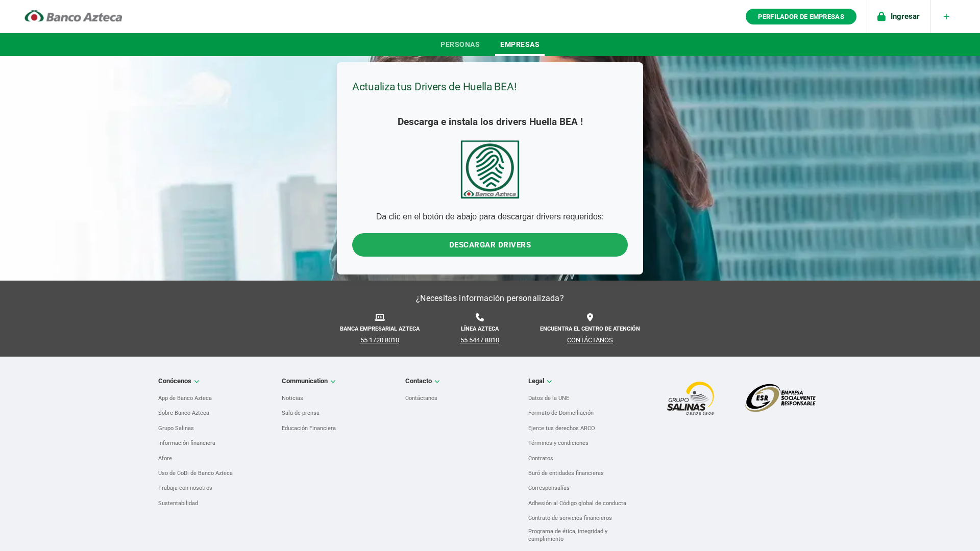The width and height of the screenshot is (980, 551).
Task: Switch to the PERSONAS tab
Action: [460, 44]
